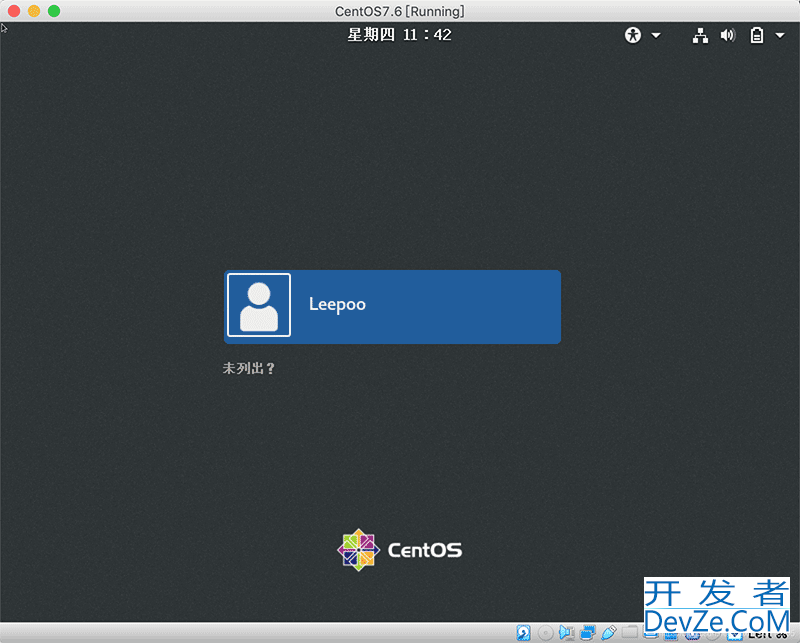Click the wired network status icon
The height and width of the screenshot is (643, 800).
tap(700, 35)
